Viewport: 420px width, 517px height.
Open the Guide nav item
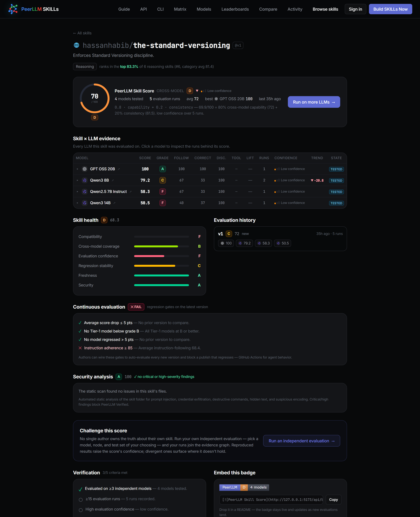pyautogui.click(x=124, y=9)
